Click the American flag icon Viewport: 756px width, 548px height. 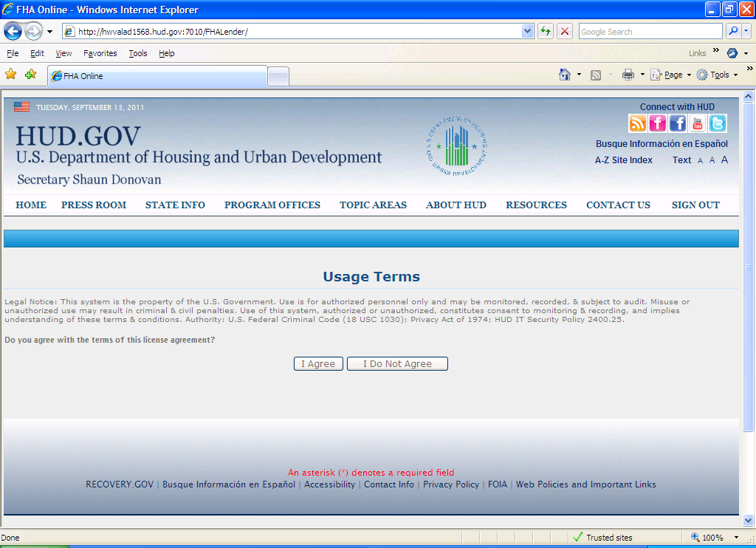21,106
